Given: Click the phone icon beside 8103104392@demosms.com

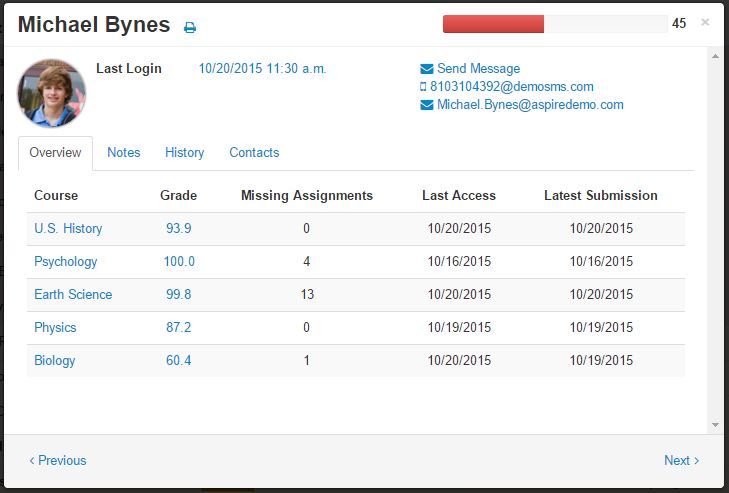Looking at the screenshot, I should tap(423, 87).
